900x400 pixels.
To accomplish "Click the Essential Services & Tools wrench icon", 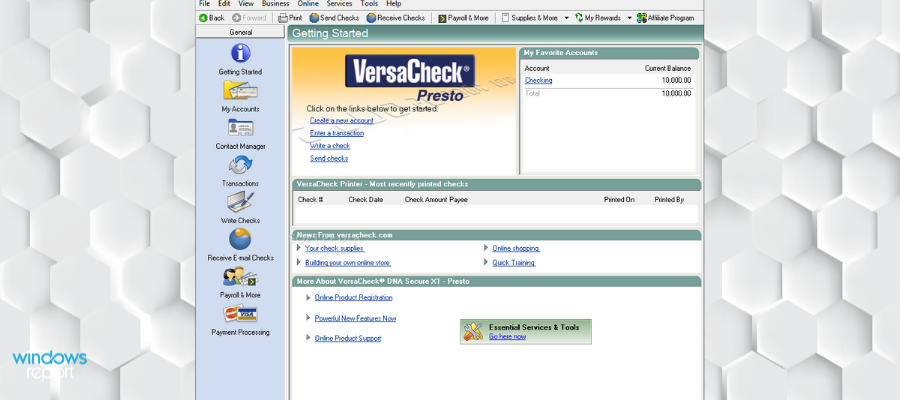I will click(x=473, y=331).
